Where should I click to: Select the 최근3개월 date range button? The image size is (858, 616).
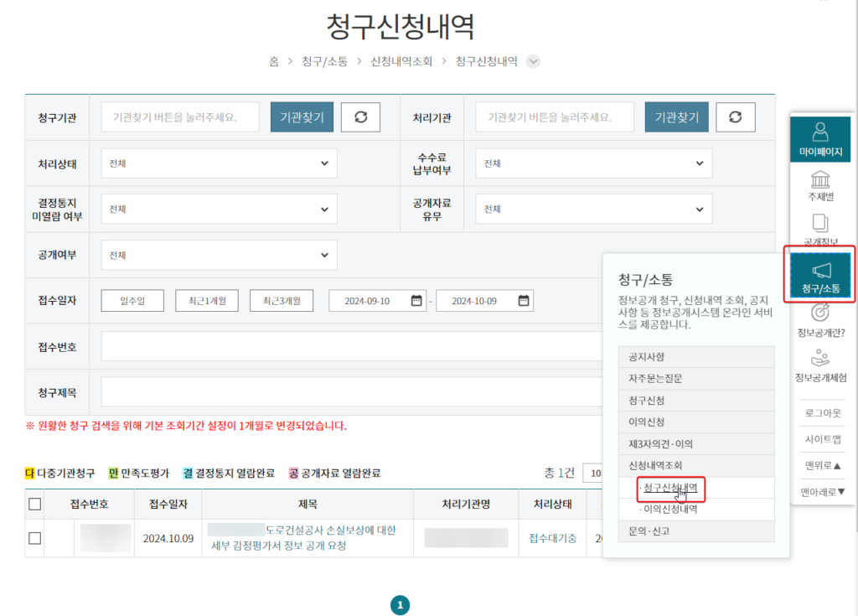282,301
